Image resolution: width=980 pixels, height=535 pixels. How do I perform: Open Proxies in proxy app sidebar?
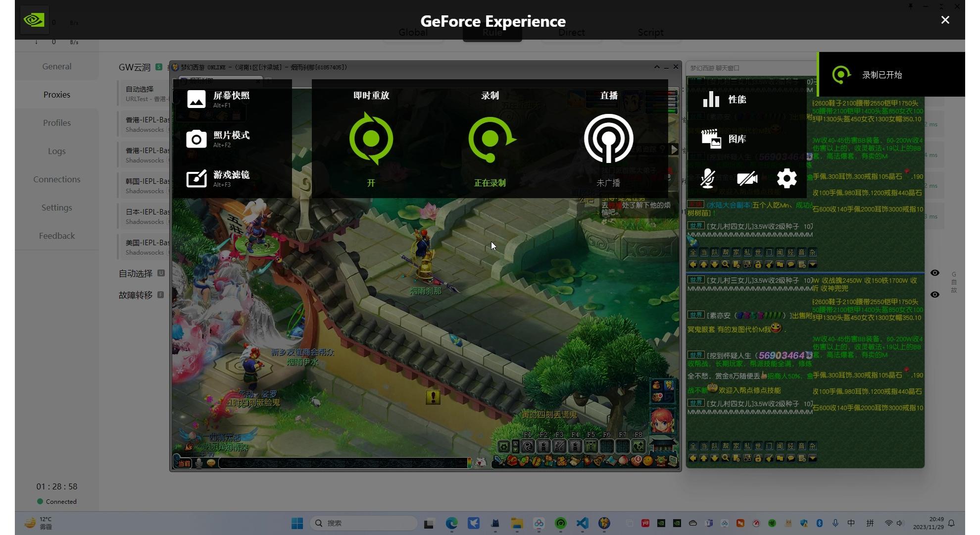[x=56, y=95]
